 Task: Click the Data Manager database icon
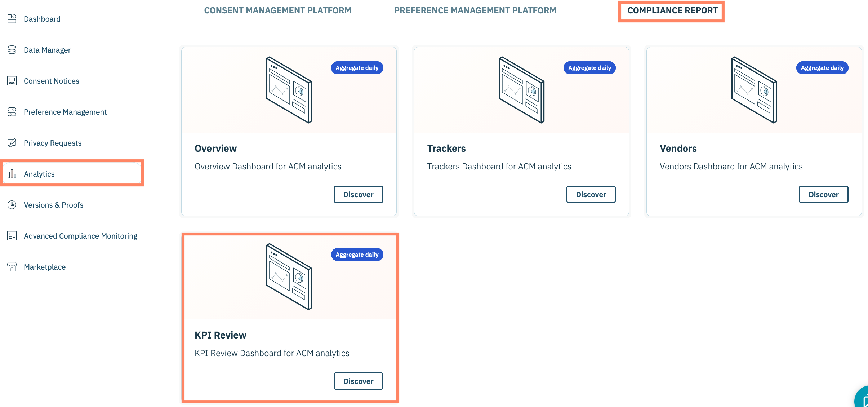point(12,50)
